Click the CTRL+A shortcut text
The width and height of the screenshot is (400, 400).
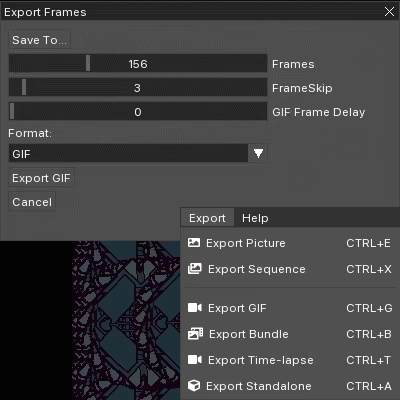(369, 386)
